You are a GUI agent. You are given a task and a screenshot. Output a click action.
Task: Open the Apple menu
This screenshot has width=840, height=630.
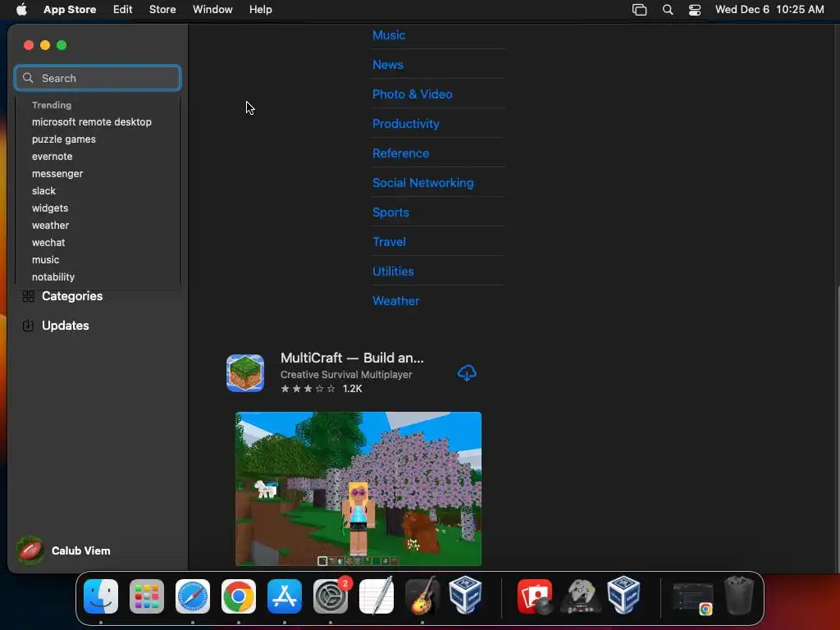pyautogui.click(x=21, y=10)
